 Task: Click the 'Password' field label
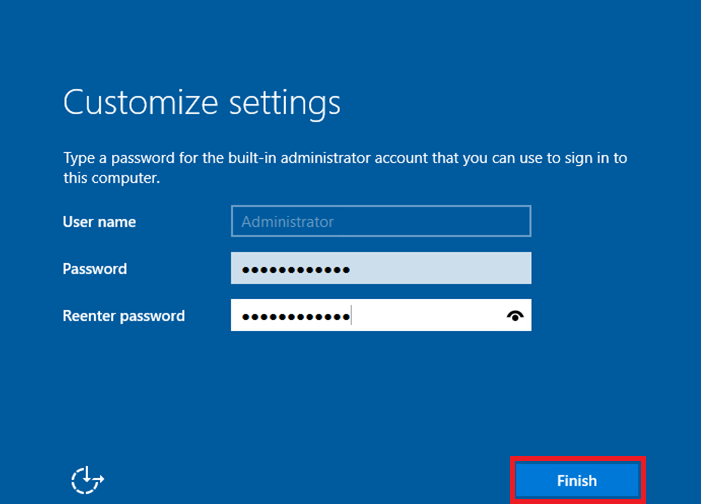pos(95,269)
